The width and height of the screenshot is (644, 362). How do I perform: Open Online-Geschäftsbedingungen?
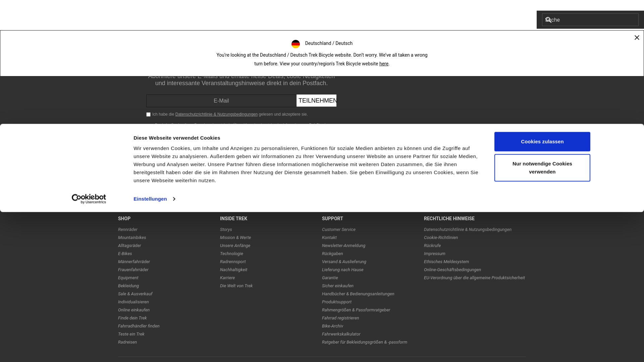[x=452, y=270]
